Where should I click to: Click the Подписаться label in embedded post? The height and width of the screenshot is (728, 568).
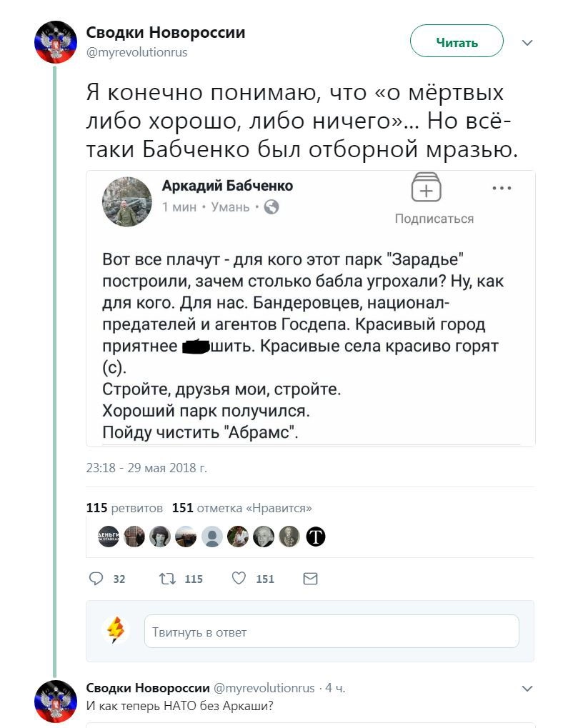click(434, 219)
